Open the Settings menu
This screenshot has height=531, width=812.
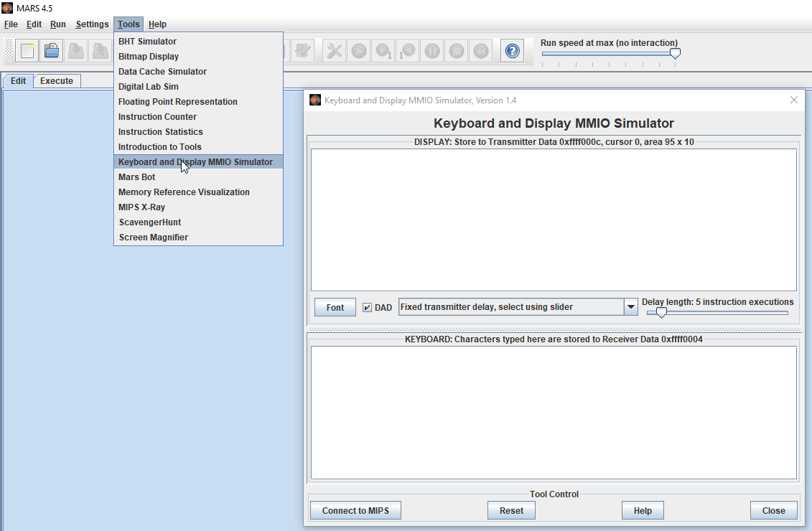(x=92, y=24)
